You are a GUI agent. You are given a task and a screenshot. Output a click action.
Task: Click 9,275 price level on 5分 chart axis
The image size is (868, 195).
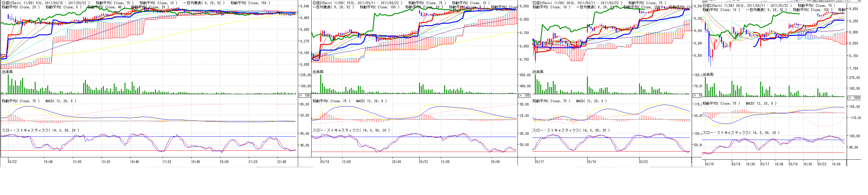(x=305, y=41)
